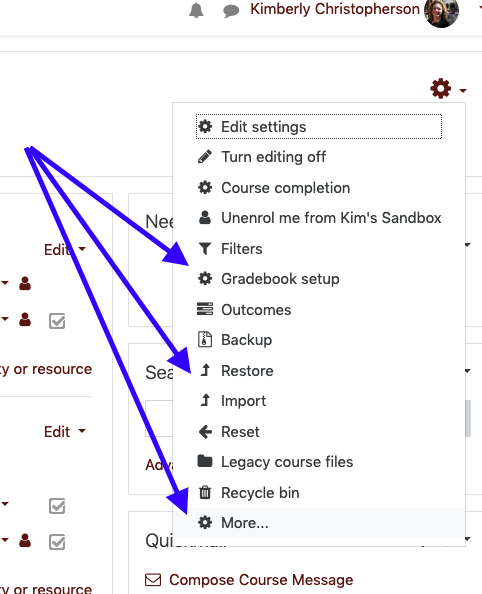Open the Compose Course Message link
The height and width of the screenshot is (594, 482).
click(x=249, y=580)
